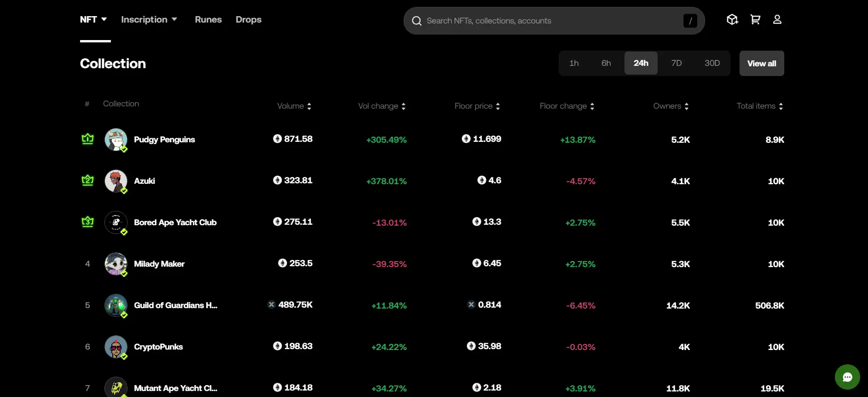This screenshot has height=397, width=868.
Task: Go to the Runes tab
Action: click(x=208, y=19)
